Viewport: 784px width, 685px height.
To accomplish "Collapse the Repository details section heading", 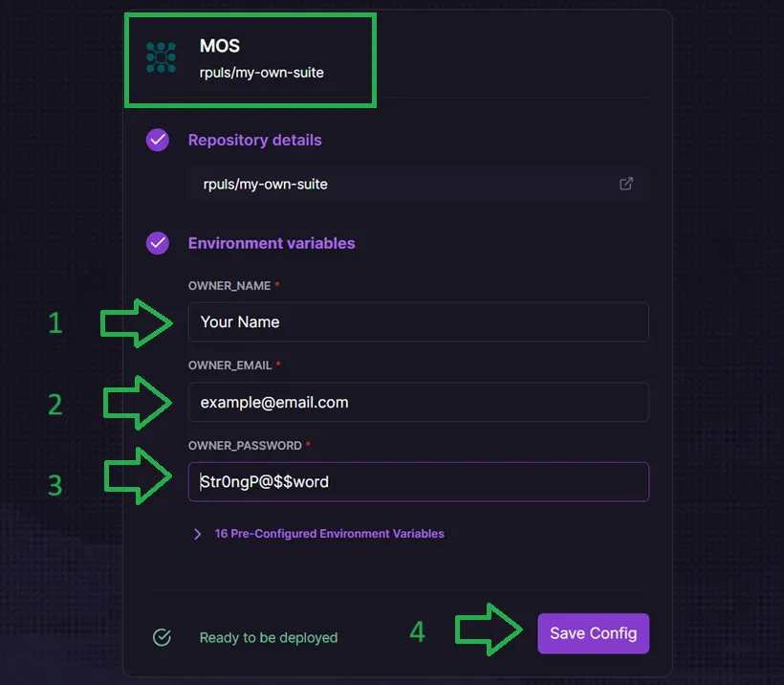I will click(254, 140).
